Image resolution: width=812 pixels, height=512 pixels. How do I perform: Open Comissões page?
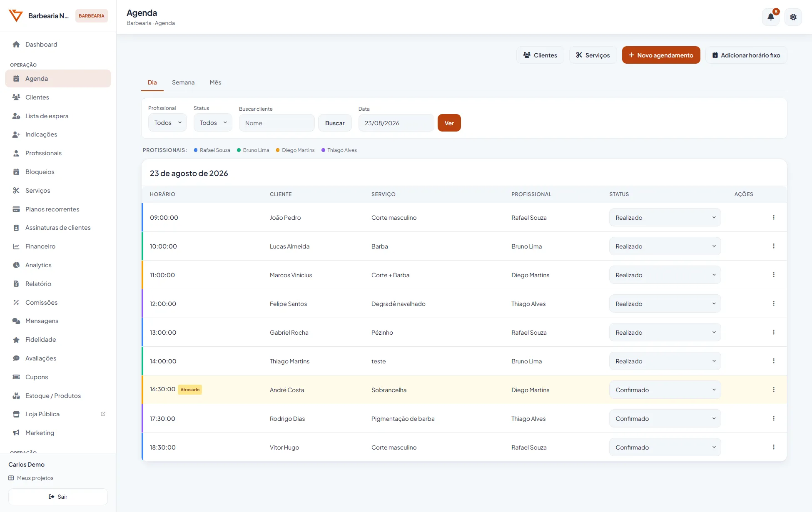click(x=58, y=303)
